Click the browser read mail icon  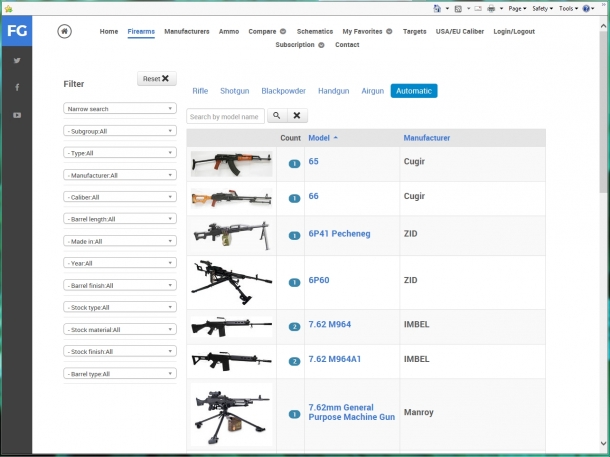coord(478,9)
